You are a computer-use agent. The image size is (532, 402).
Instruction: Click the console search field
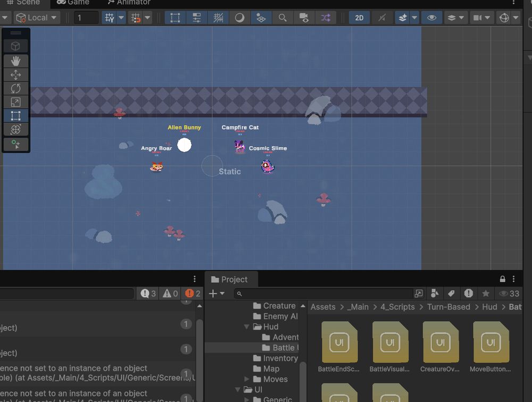click(66, 294)
